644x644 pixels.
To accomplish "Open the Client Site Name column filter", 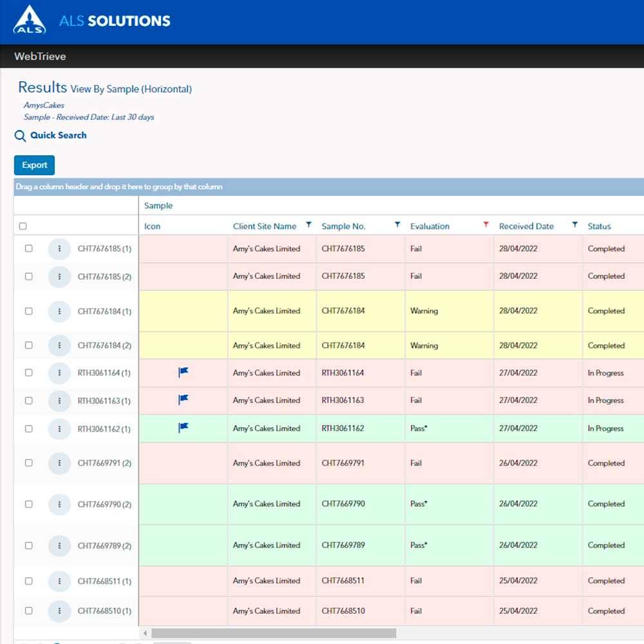I will (x=308, y=225).
